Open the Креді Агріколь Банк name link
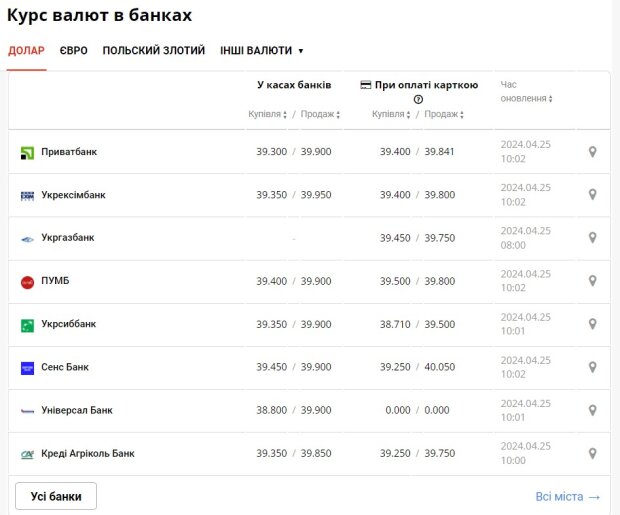 pos(88,453)
